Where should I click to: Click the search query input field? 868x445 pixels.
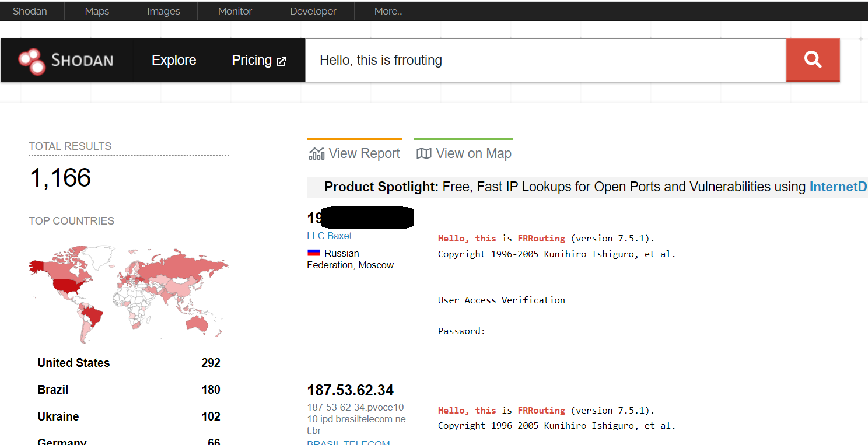coord(545,61)
